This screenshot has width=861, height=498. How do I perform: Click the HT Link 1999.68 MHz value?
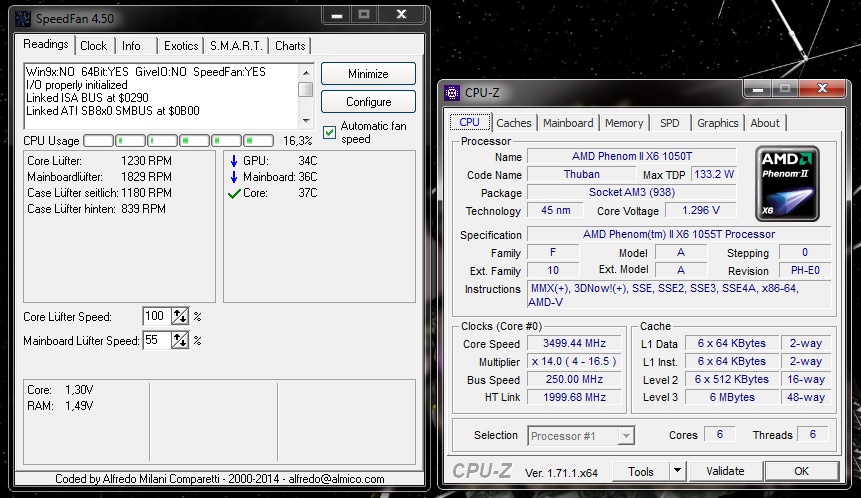574,397
